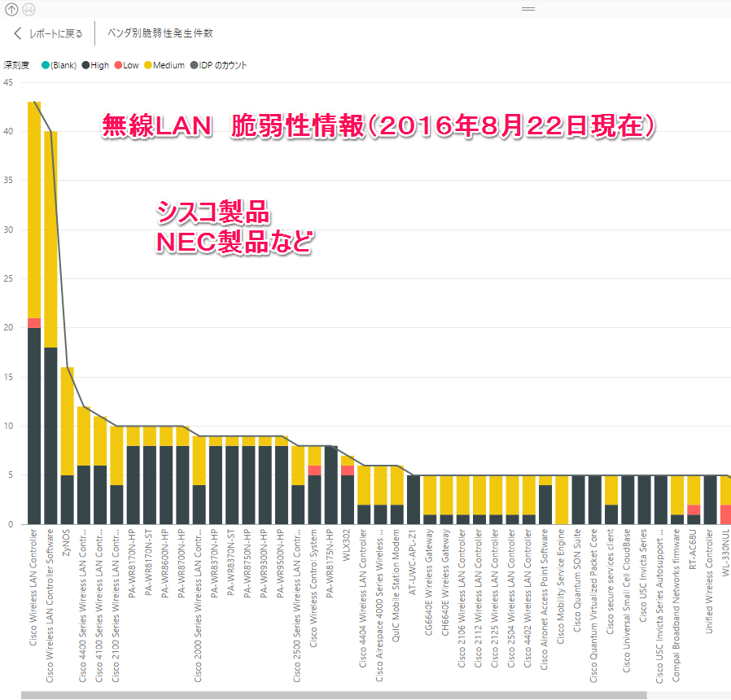Click the ベンダ別脆弱性発生件数 chart title
The image size is (731, 700).
coord(160,33)
